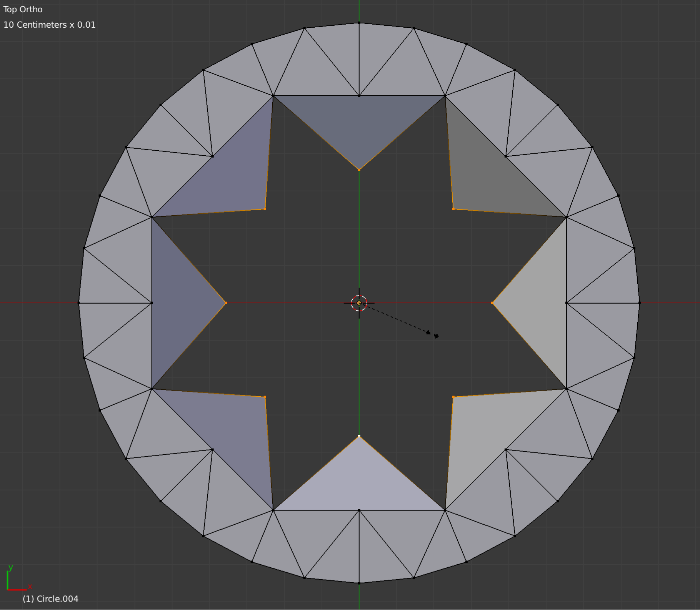Click the '(1) Circle.004' object name label
Viewport: 700px width, 610px height.
point(50,599)
